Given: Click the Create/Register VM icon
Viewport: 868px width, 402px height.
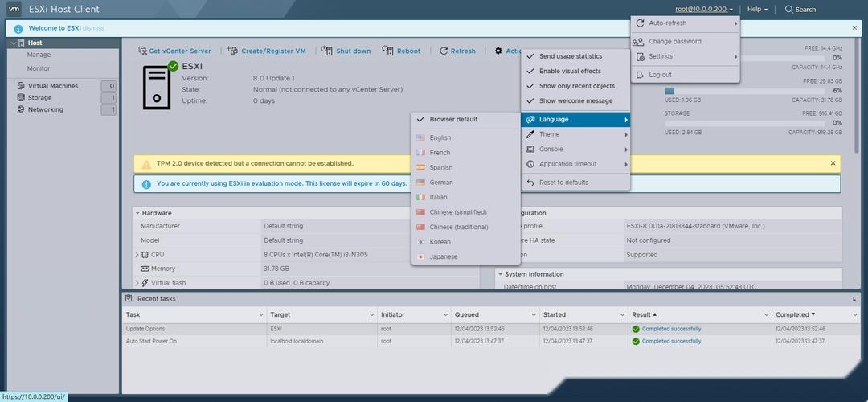Looking at the screenshot, I should point(232,51).
